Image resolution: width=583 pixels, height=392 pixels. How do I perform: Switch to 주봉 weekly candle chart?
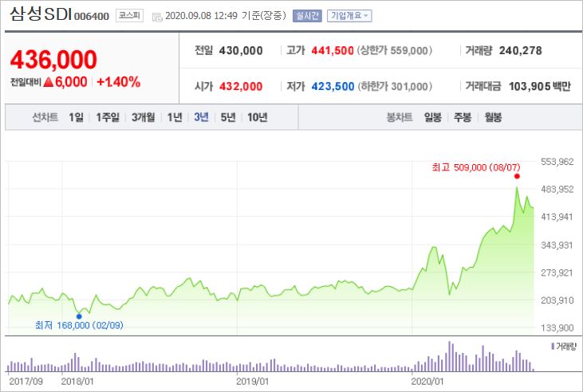(463, 117)
